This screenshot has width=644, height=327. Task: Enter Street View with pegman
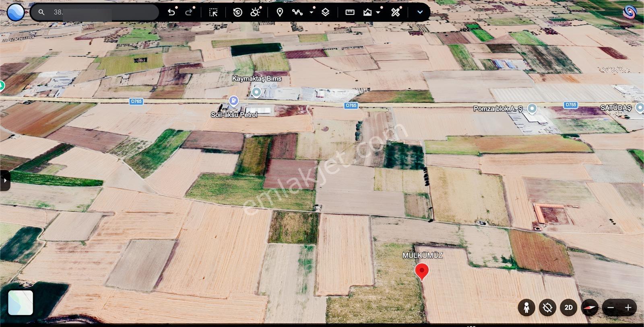coord(526,308)
